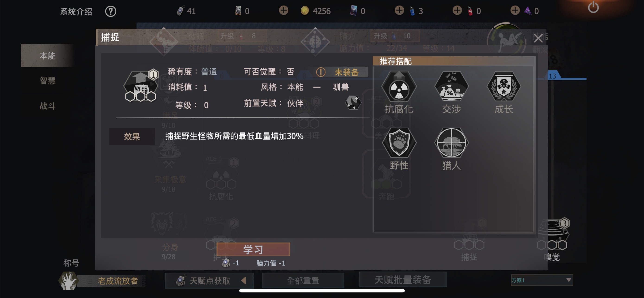Click the 天赋批量装备 batch equip button
This screenshot has width=644, height=298.
pos(402,279)
